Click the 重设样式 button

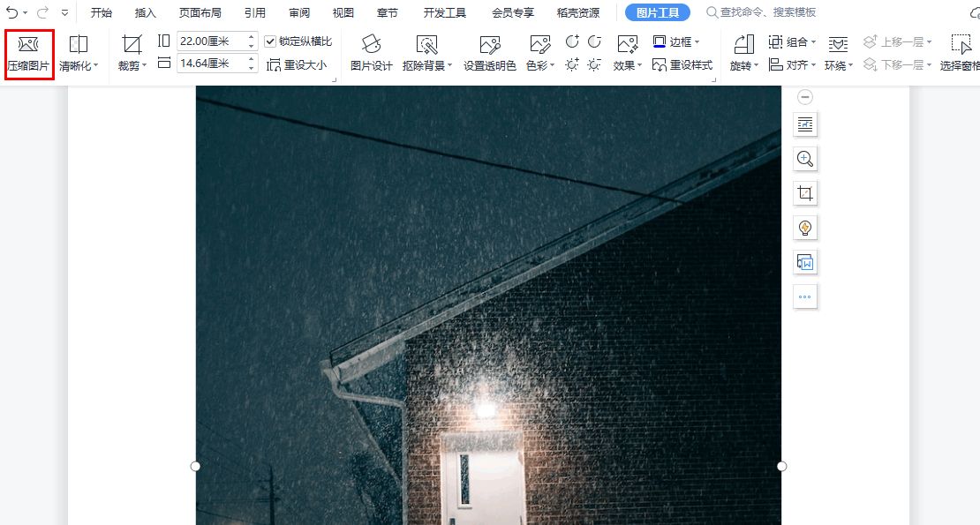682,65
